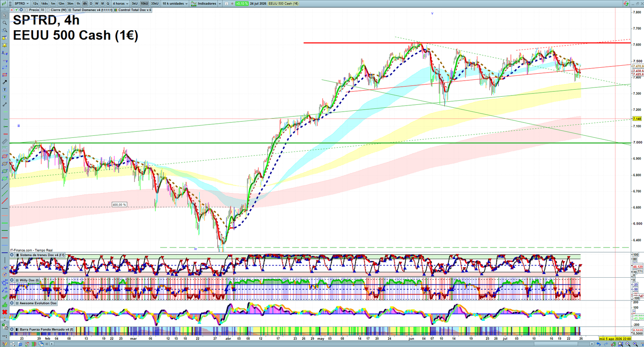Select the 5kU units button

coord(134,4)
